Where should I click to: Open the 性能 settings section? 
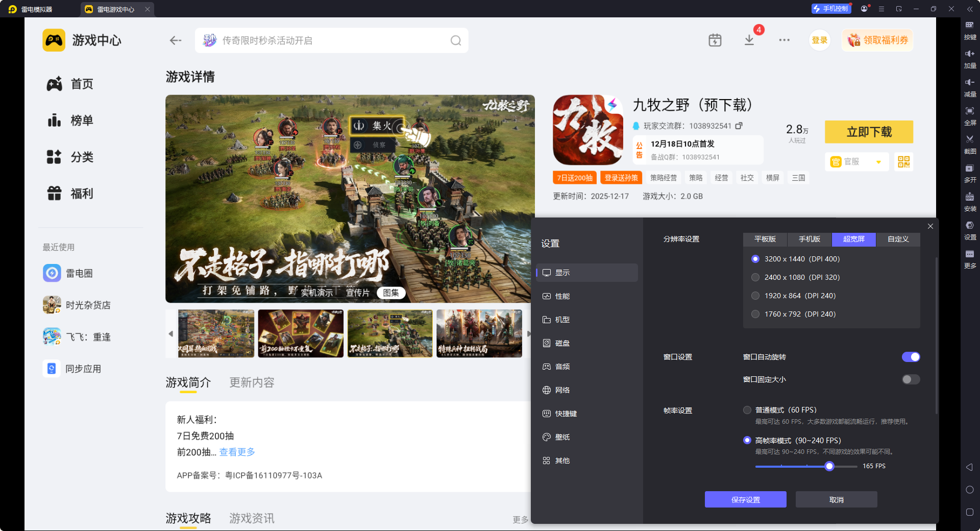(x=562, y=296)
